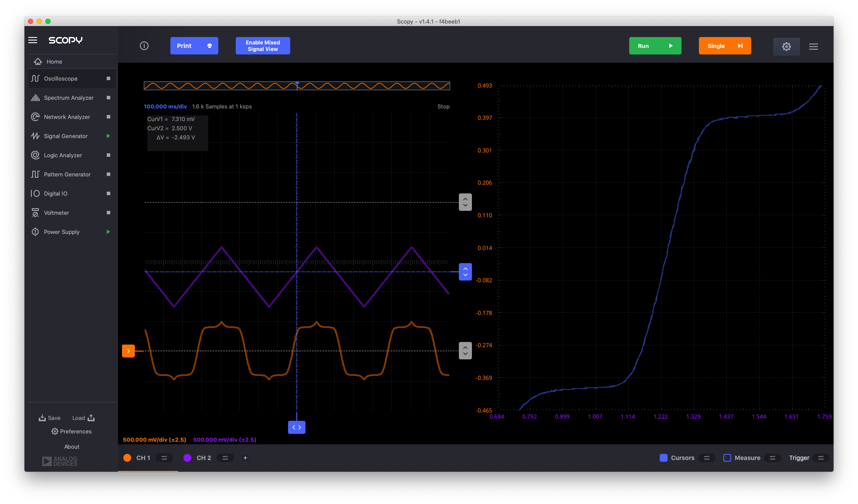The width and height of the screenshot is (858, 504).
Task: Click the Network Analyzer icon
Action: point(35,117)
